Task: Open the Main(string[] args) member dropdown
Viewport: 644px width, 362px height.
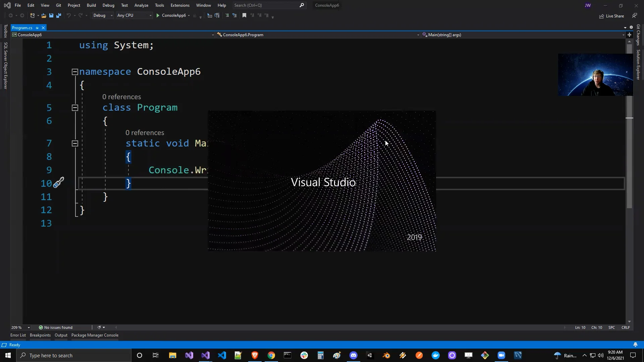Action: [523, 35]
